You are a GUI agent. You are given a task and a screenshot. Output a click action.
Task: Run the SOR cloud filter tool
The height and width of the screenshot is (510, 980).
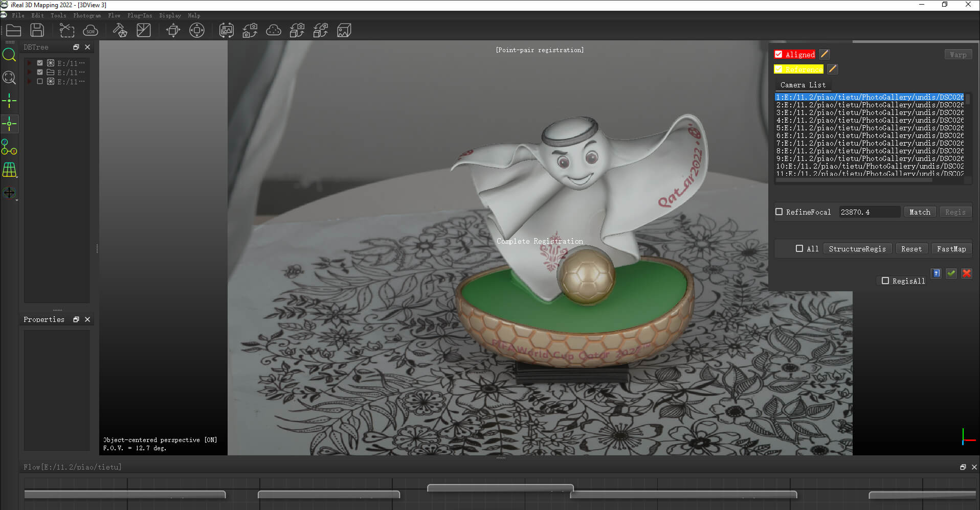click(91, 30)
